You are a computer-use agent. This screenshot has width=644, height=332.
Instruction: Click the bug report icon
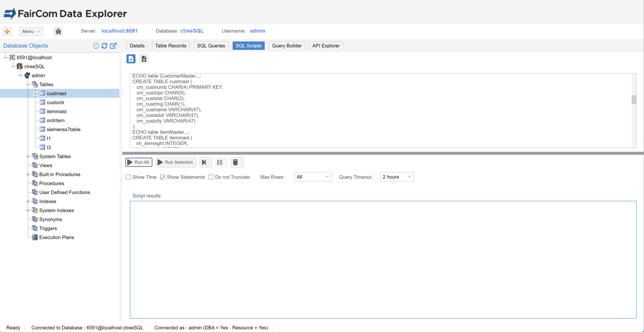click(x=58, y=31)
